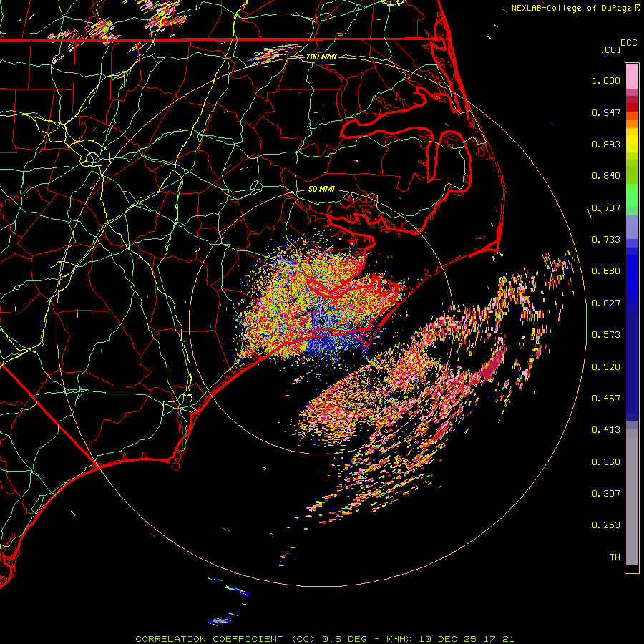Select the 0.787 scale value

[606, 208]
